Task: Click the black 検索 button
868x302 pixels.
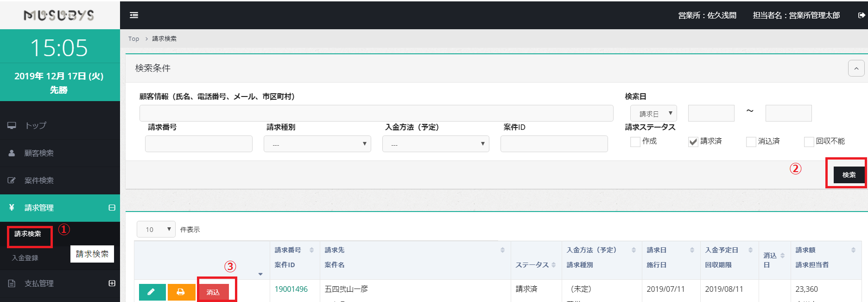Action: click(x=849, y=175)
